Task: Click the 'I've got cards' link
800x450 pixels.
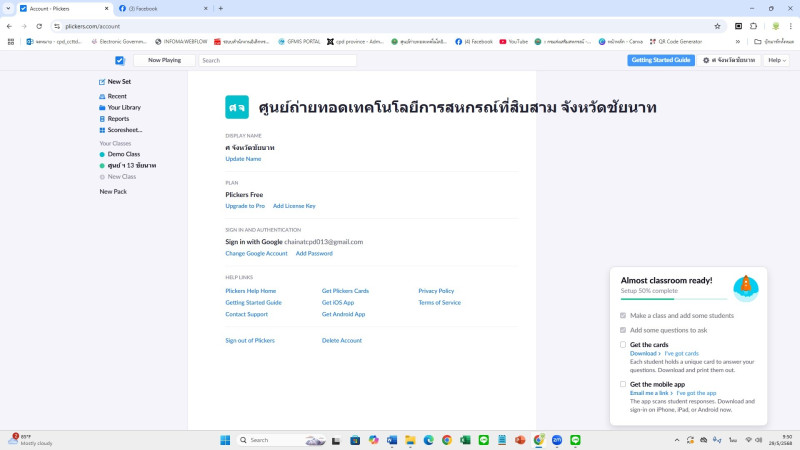Action: (x=682, y=353)
